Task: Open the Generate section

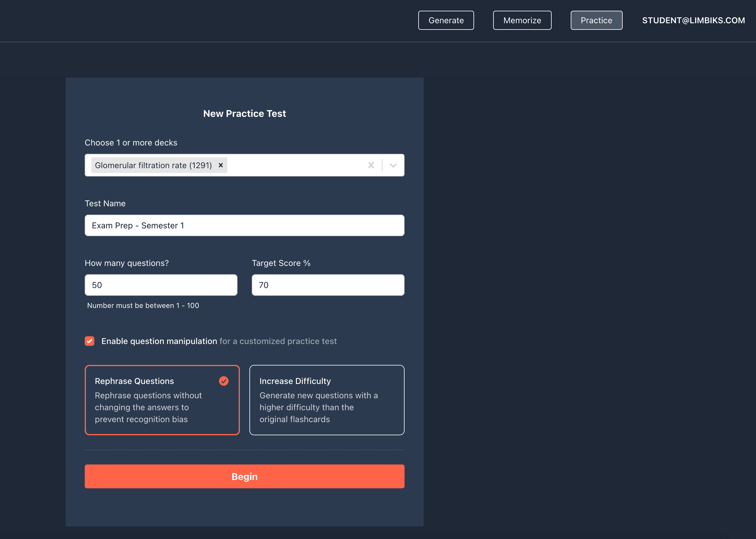Action: click(446, 20)
